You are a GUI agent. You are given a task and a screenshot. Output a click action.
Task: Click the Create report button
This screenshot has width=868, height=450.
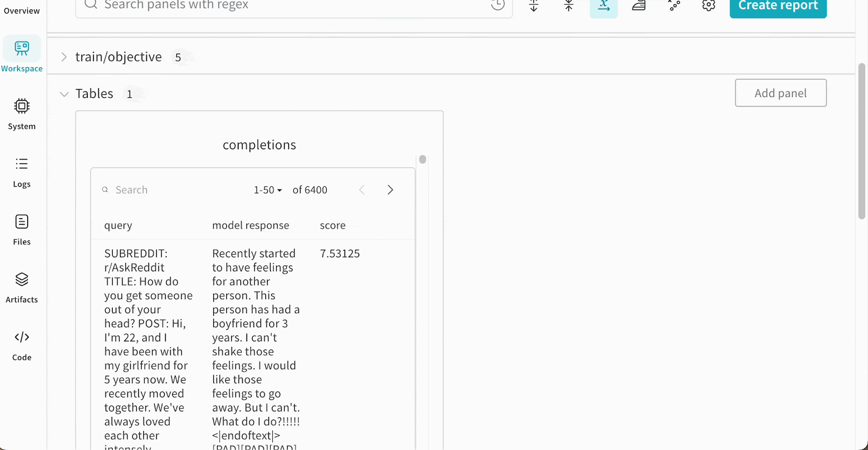coord(777,5)
